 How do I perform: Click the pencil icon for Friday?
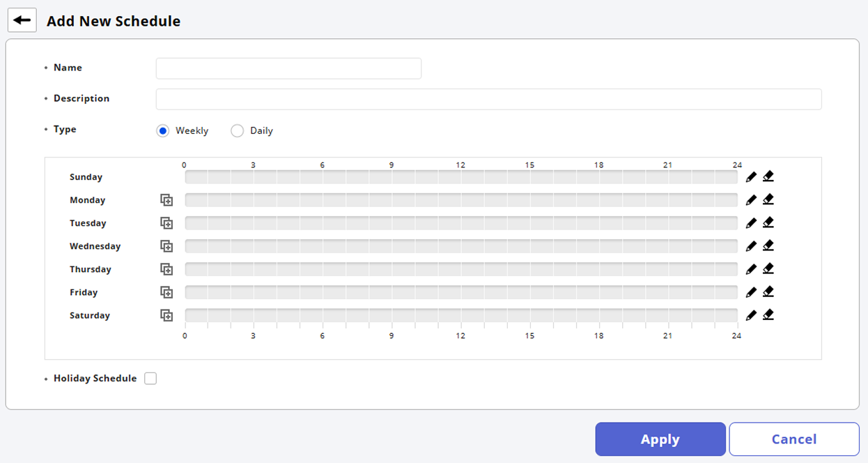coord(751,292)
